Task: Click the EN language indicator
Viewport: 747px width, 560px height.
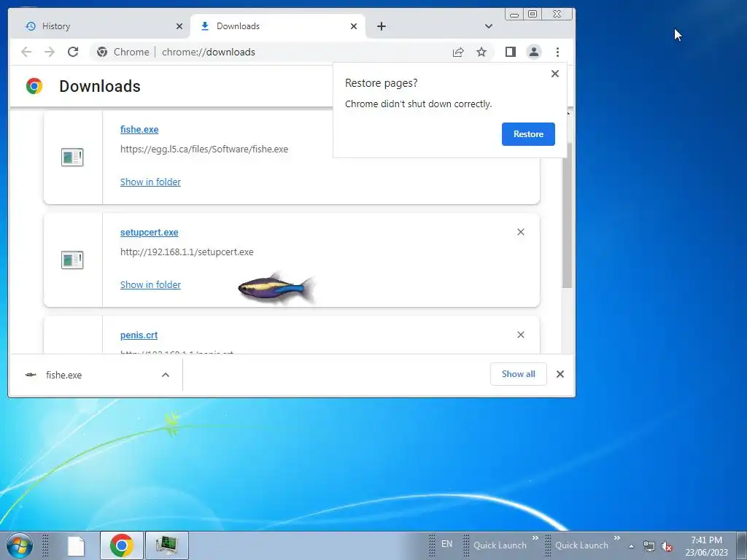Action: [447, 544]
